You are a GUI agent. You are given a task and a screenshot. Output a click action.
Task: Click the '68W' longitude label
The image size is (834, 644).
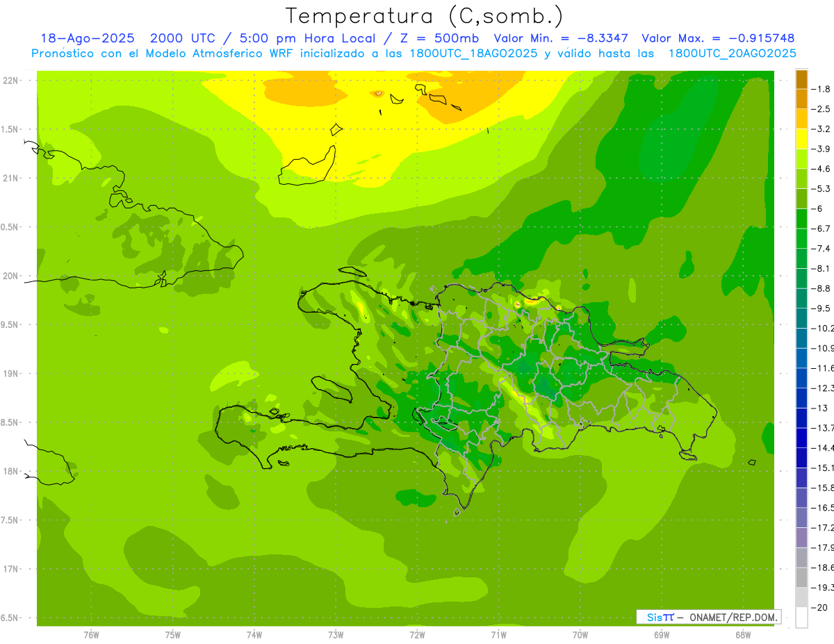click(743, 635)
